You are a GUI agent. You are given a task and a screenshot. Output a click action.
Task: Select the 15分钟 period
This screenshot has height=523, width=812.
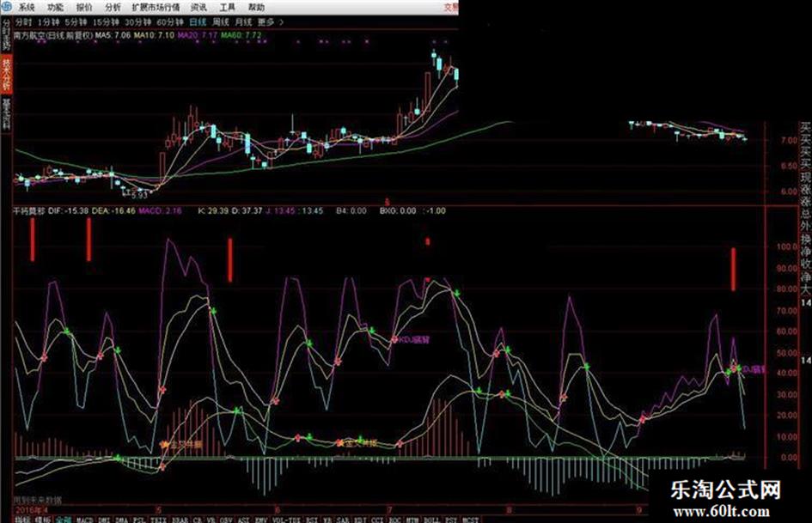pyautogui.click(x=107, y=22)
